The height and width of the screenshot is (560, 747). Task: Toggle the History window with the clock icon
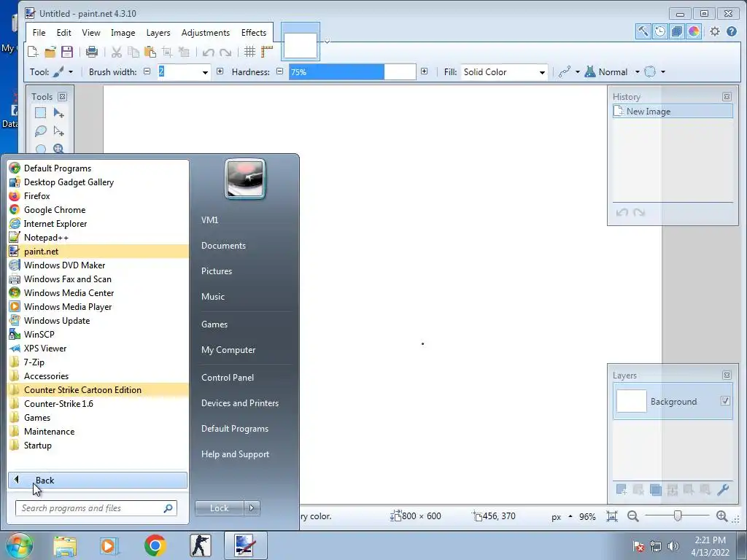point(660,31)
